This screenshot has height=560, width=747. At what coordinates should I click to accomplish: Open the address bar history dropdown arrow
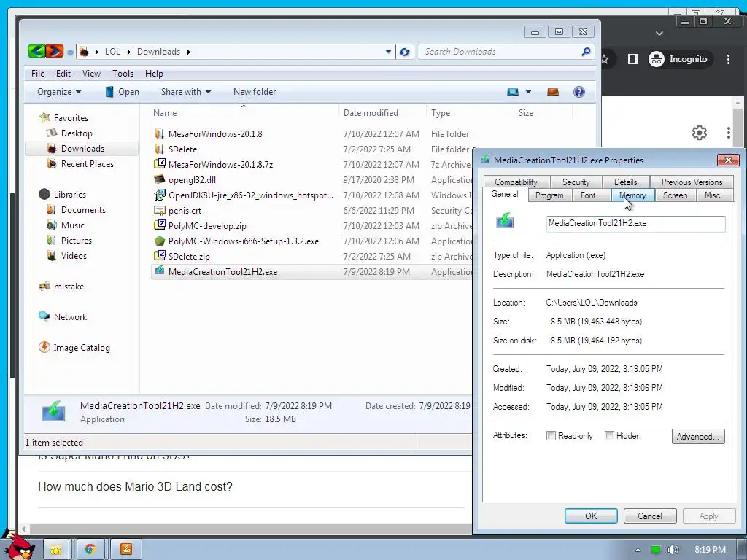click(388, 52)
